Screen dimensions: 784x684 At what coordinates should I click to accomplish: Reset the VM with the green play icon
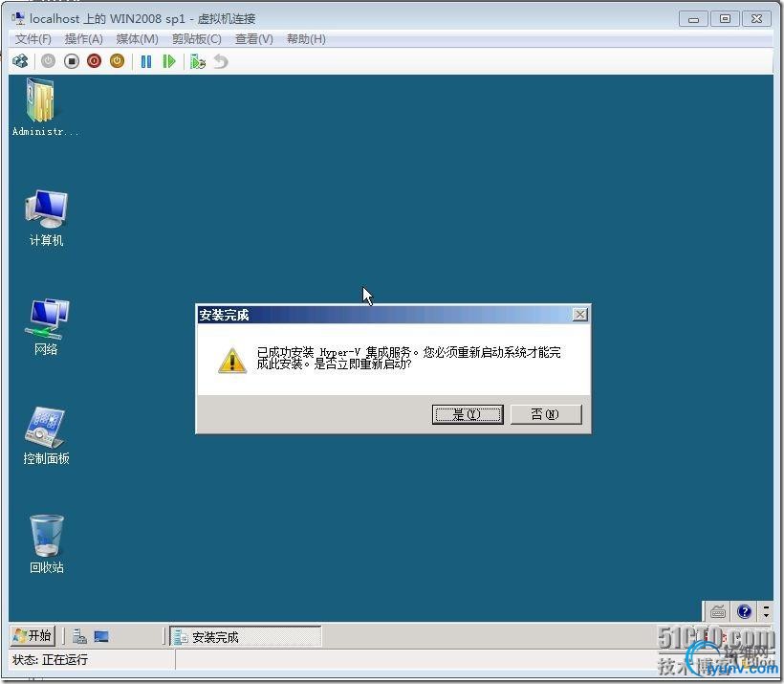click(169, 61)
